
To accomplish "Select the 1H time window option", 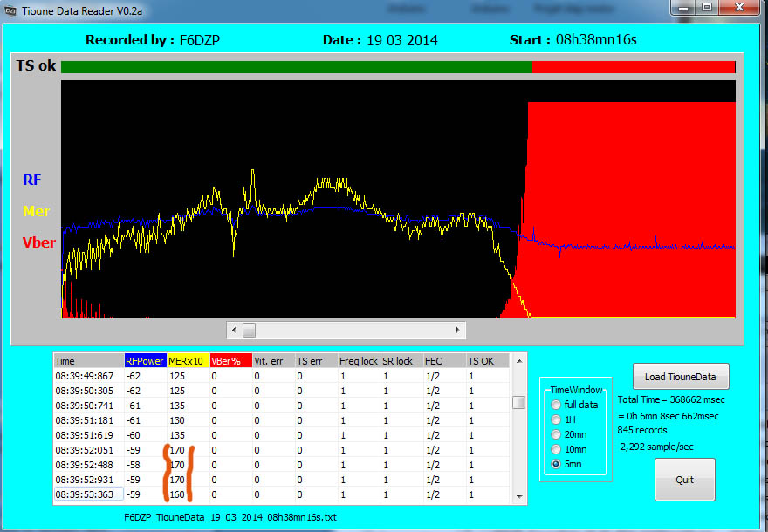I will 556,419.
